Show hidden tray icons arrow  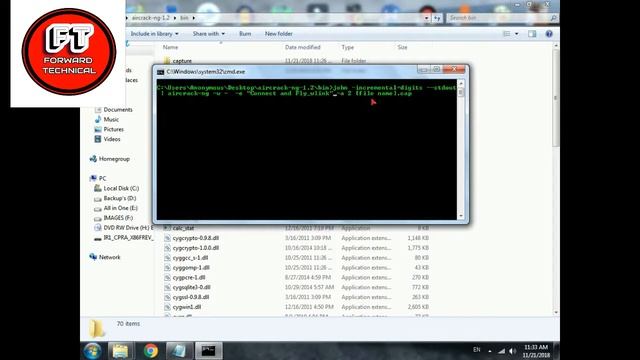[490, 351]
